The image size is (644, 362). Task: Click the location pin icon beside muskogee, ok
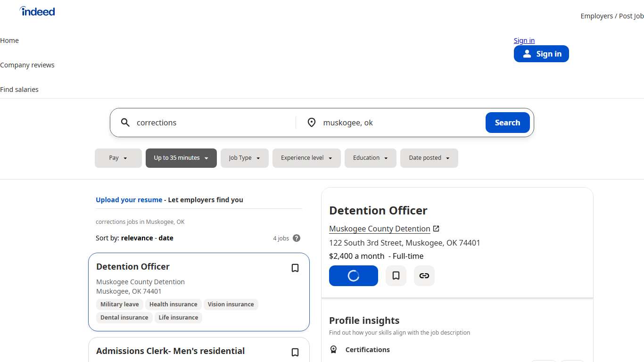[312, 122]
